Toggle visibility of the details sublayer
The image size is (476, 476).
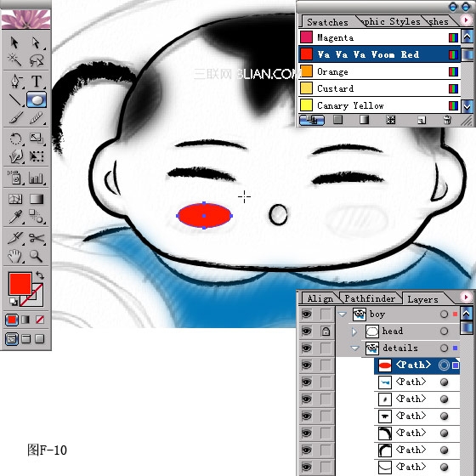(306, 348)
